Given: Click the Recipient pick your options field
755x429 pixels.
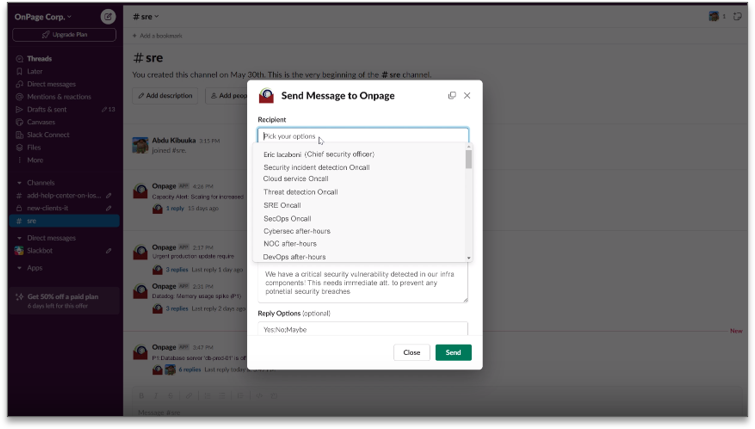Looking at the screenshot, I should click(363, 136).
